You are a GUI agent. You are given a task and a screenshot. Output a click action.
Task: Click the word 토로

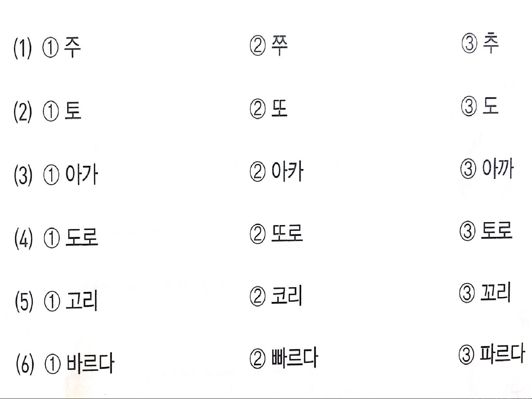click(497, 231)
